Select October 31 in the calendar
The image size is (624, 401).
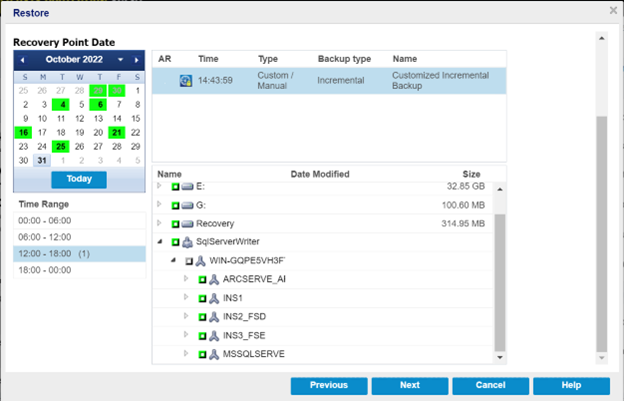click(42, 161)
